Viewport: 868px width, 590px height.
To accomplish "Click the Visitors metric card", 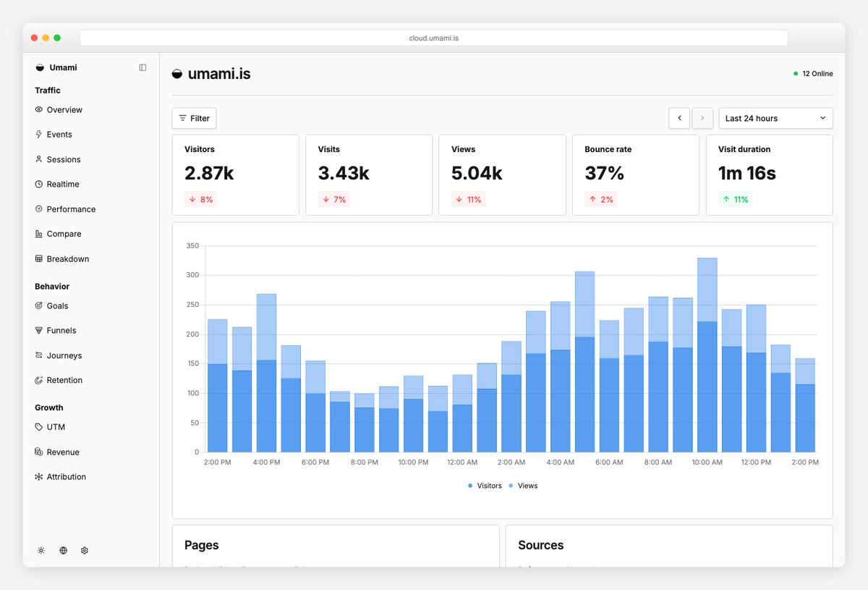I will 235,174.
